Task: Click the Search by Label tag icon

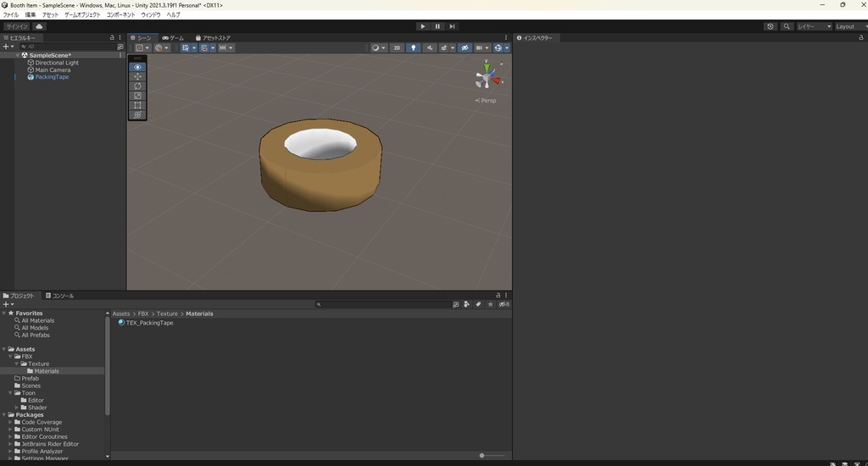Action: 478,304
